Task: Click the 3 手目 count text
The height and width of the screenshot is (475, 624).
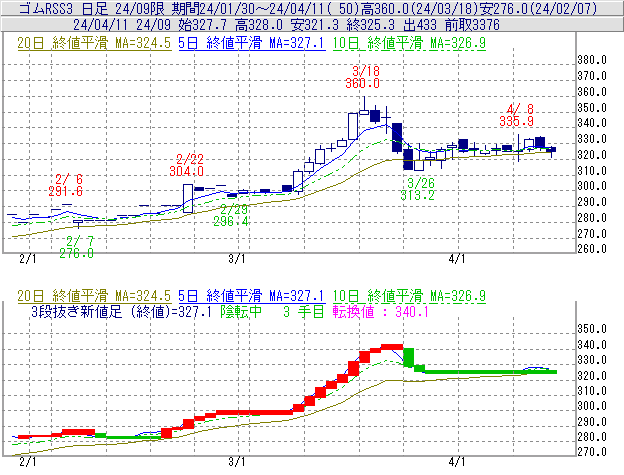Action: 304,311
